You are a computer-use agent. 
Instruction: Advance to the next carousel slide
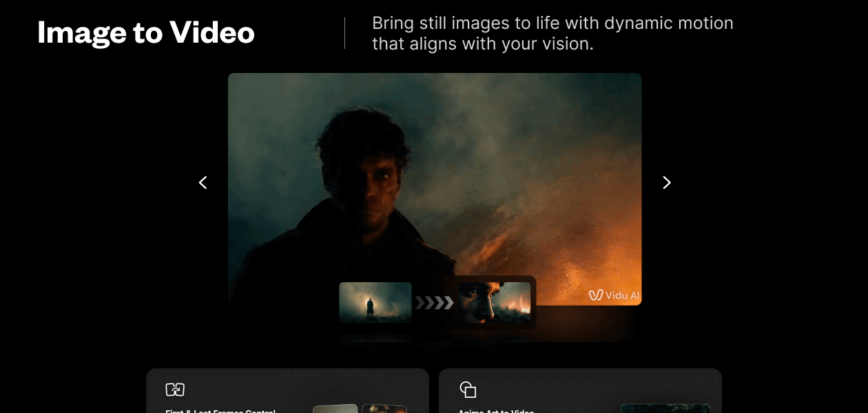pos(666,182)
